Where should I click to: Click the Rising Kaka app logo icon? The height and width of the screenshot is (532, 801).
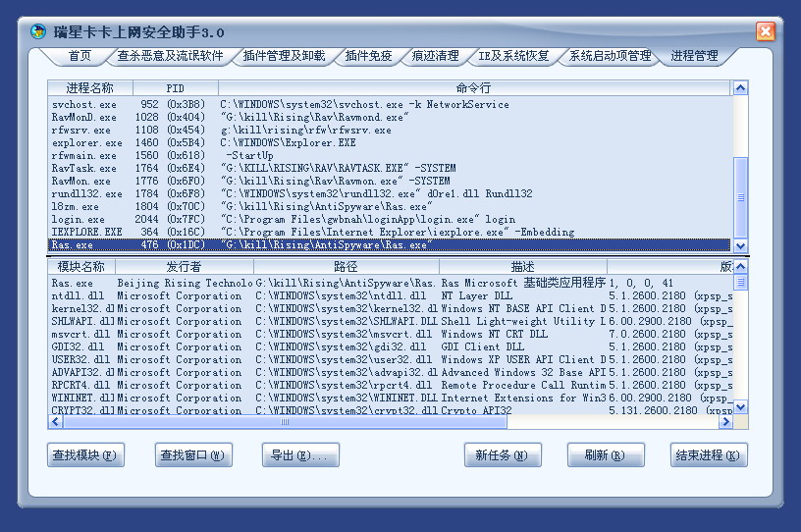pyautogui.click(x=38, y=31)
